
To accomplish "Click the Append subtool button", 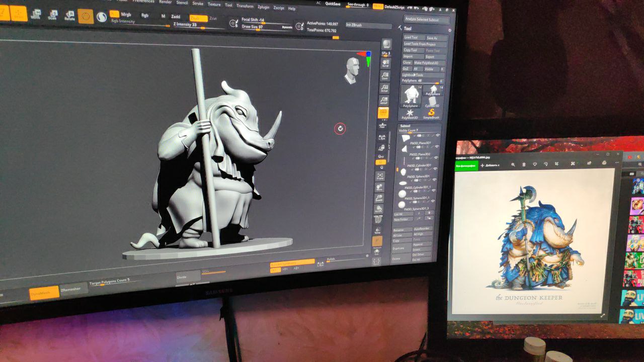I will (421, 244).
